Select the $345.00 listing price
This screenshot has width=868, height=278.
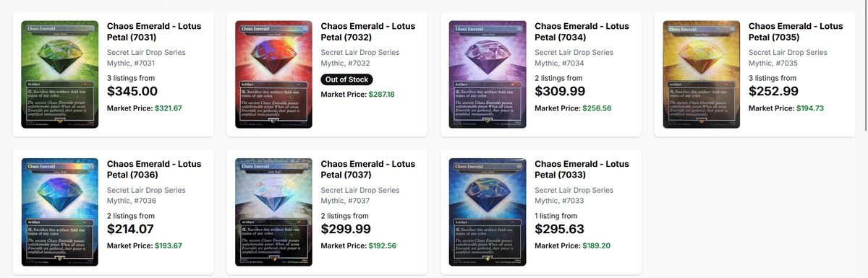point(132,92)
